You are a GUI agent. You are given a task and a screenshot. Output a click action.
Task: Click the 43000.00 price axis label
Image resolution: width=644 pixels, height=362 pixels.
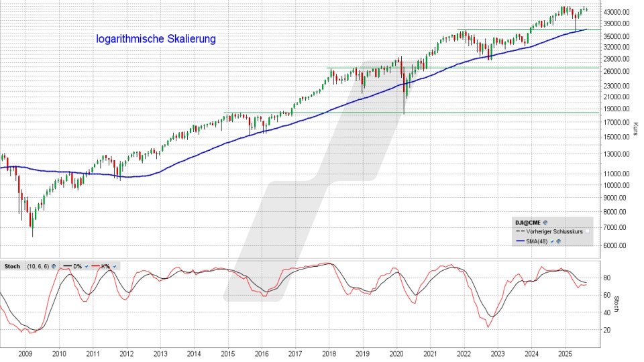pyautogui.click(x=616, y=12)
